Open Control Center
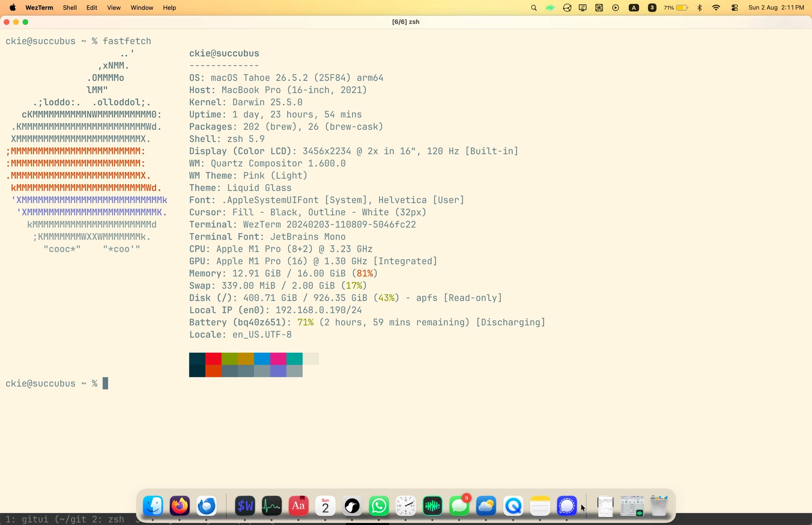Screen dimensions: 812x525 point(735,8)
